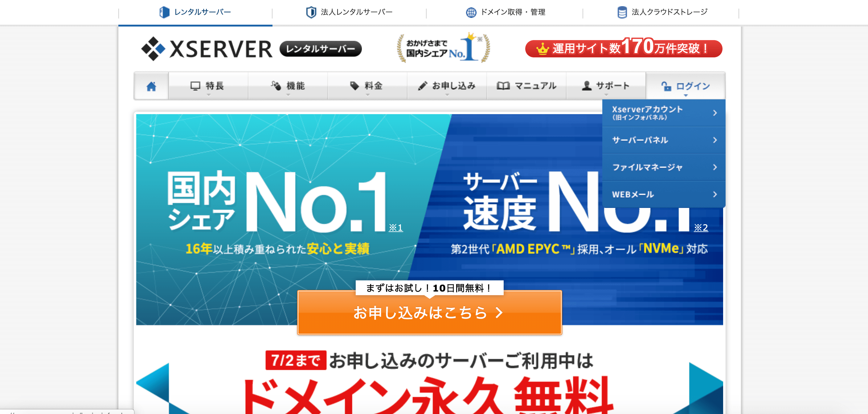The image size is (868, 414).
Task: Expand the お申し込み menu
Action: tap(447, 86)
